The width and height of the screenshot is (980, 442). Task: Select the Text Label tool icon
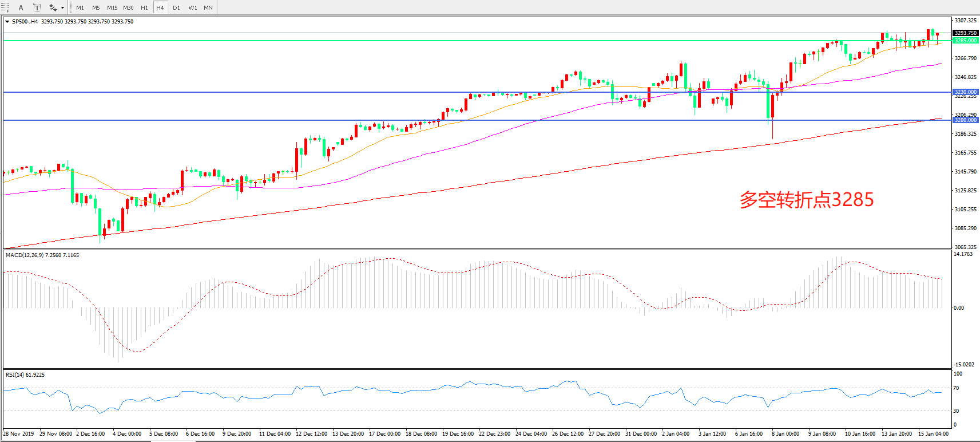point(37,7)
